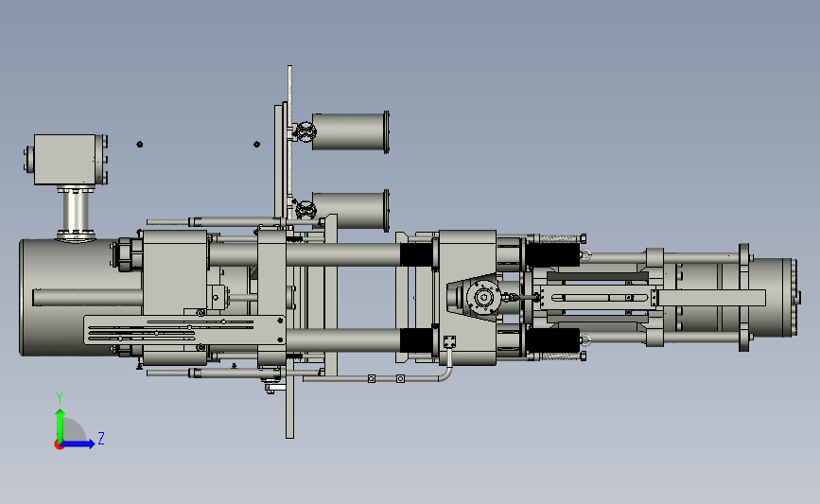820x504 pixels.
Task: Select the rectangular box part at upper left
Action: coord(65,160)
